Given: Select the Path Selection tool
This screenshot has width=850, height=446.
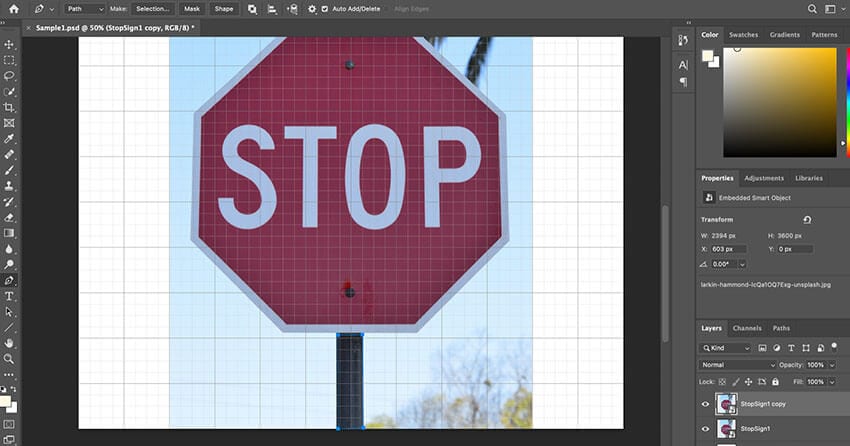Looking at the screenshot, I should click(9, 312).
